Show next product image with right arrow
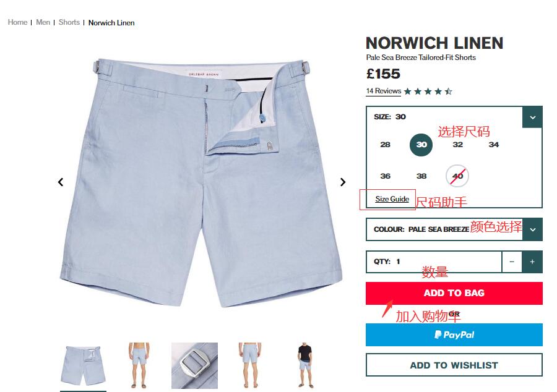The height and width of the screenshot is (392, 557). point(342,182)
